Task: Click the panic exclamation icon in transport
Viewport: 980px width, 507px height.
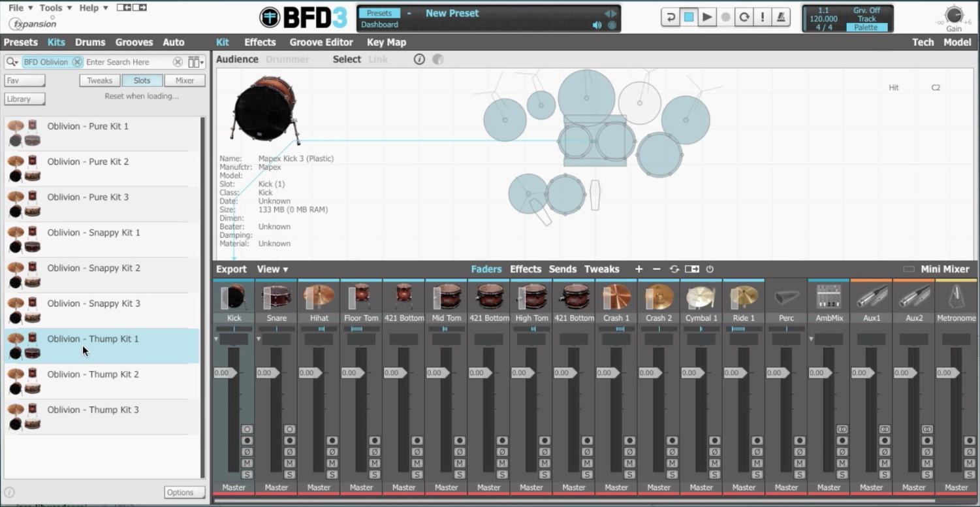Action: (x=762, y=17)
